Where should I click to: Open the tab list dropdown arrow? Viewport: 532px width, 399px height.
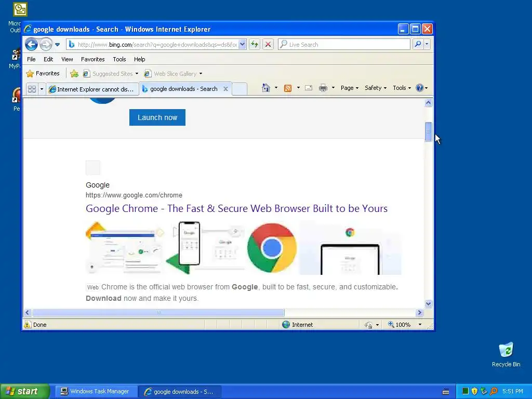(42, 89)
